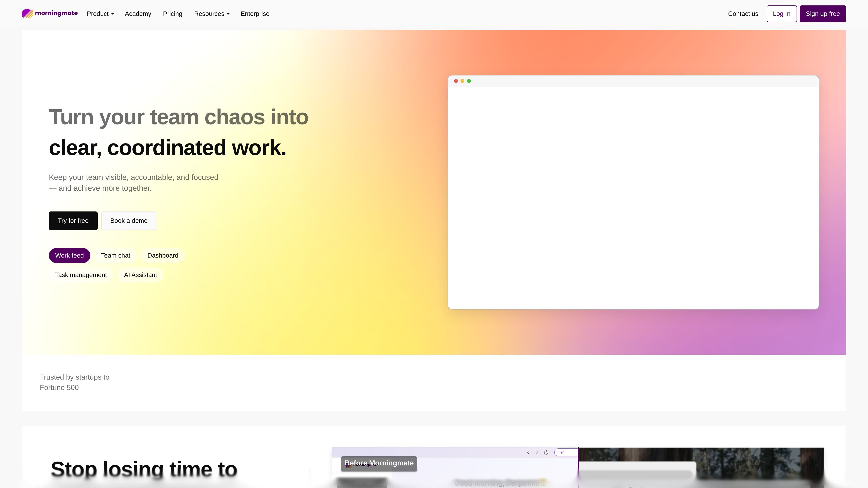Screen dimensions: 868x488
Task: Navigate to the Enterprise page
Action: coord(255,14)
